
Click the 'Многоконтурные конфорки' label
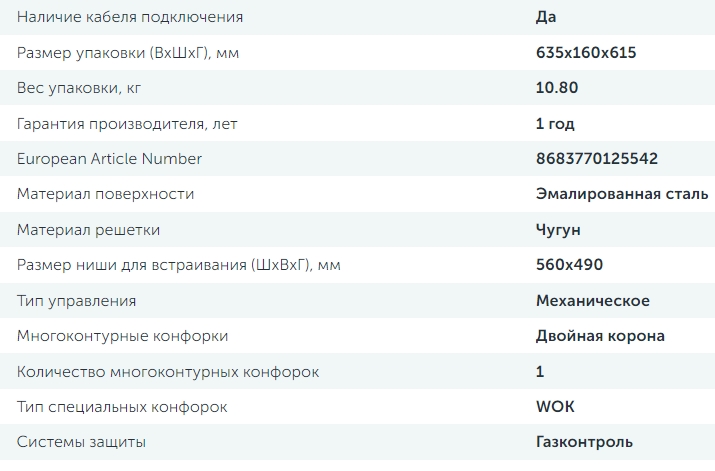(x=122, y=336)
